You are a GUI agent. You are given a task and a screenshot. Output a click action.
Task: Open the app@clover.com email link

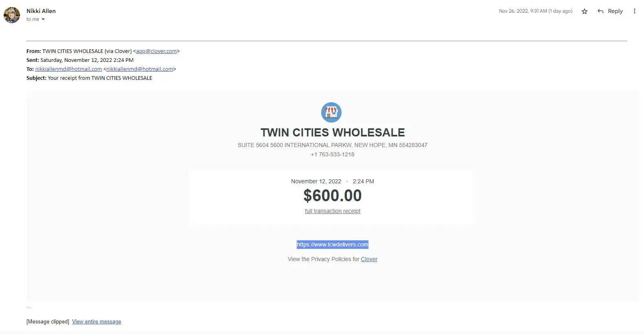click(x=156, y=51)
